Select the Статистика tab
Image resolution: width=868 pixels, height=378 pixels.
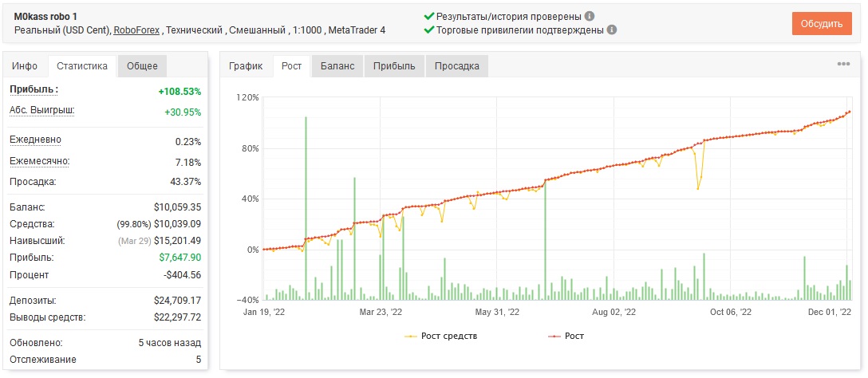coord(82,66)
